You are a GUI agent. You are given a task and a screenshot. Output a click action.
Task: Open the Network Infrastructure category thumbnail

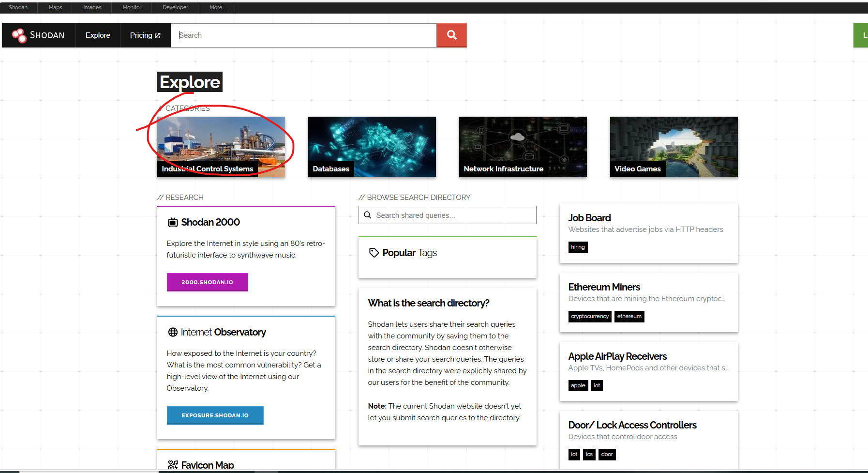click(x=523, y=147)
